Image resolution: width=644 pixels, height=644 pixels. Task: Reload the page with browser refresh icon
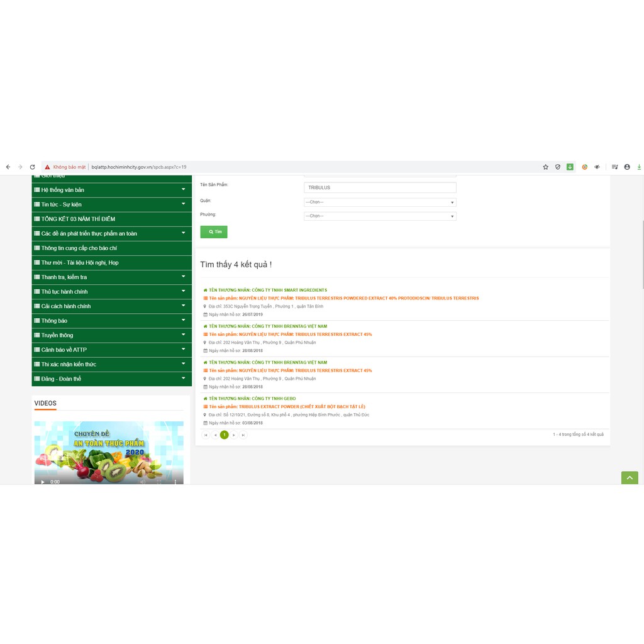(32, 167)
